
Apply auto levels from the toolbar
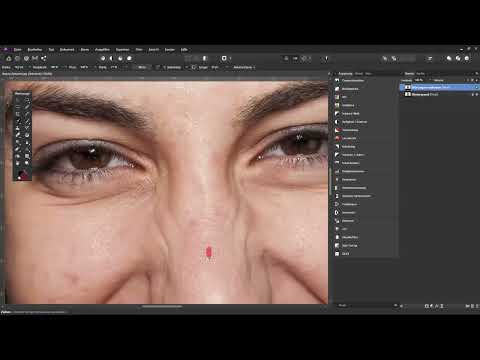click(103, 58)
